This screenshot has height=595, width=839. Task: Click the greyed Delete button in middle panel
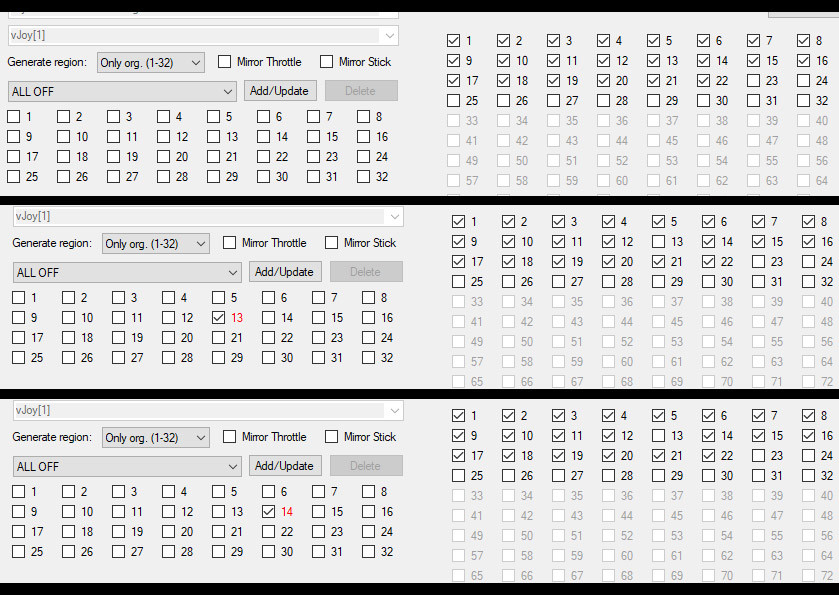tap(366, 271)
